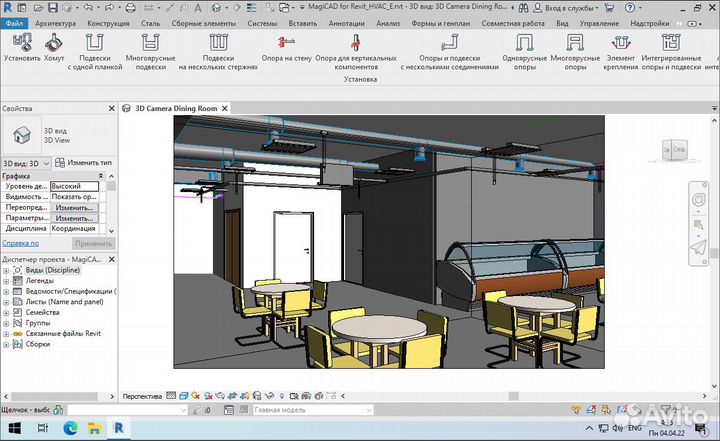Screen dimensions: 720x441
Task: Choose the Опора на стену tool
Action: pos(287,48)
